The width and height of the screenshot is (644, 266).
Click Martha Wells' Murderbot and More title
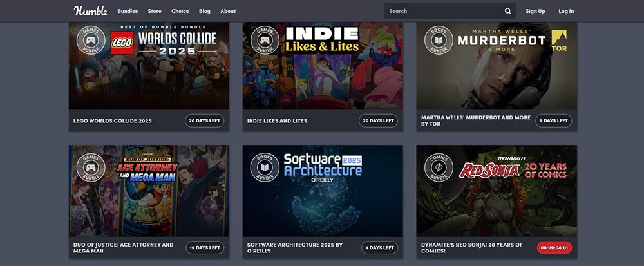[x=476, y=120]
